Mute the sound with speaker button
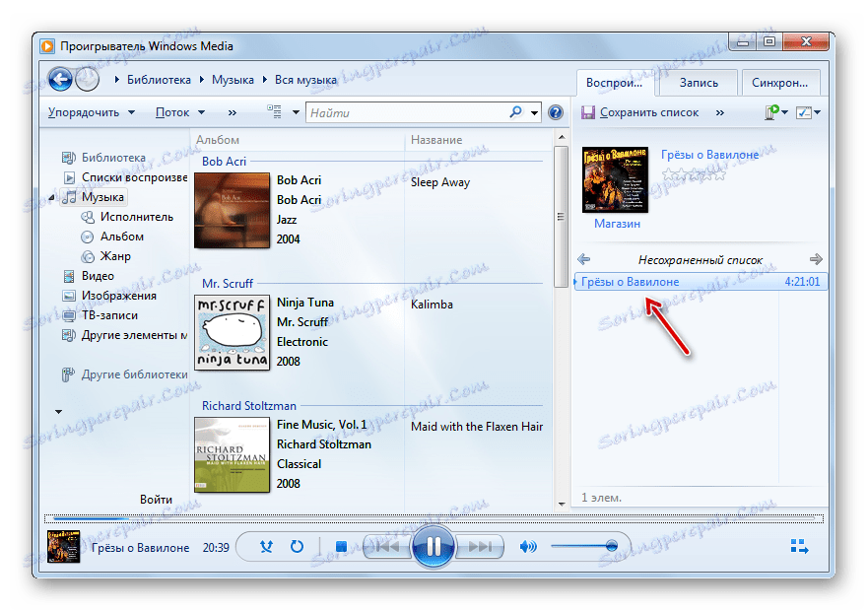 528,547
